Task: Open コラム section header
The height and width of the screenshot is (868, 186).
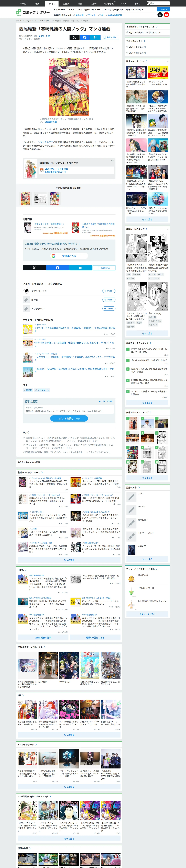Action: 22,570
